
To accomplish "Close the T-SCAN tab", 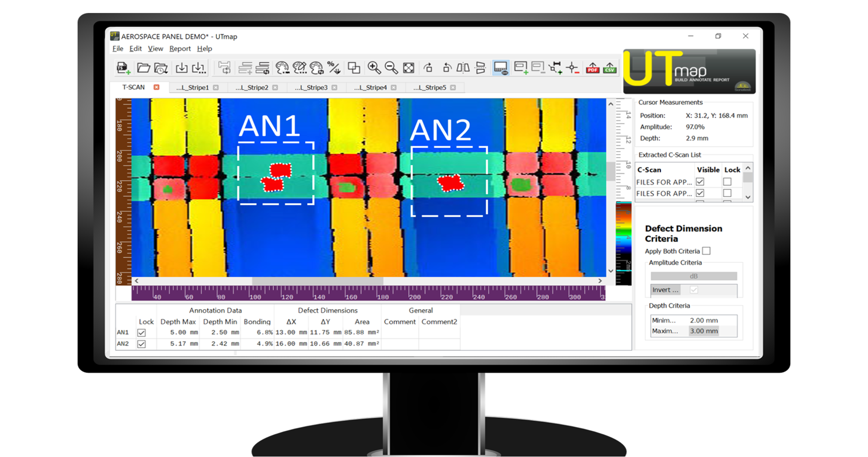I will [x=157, y=87].
